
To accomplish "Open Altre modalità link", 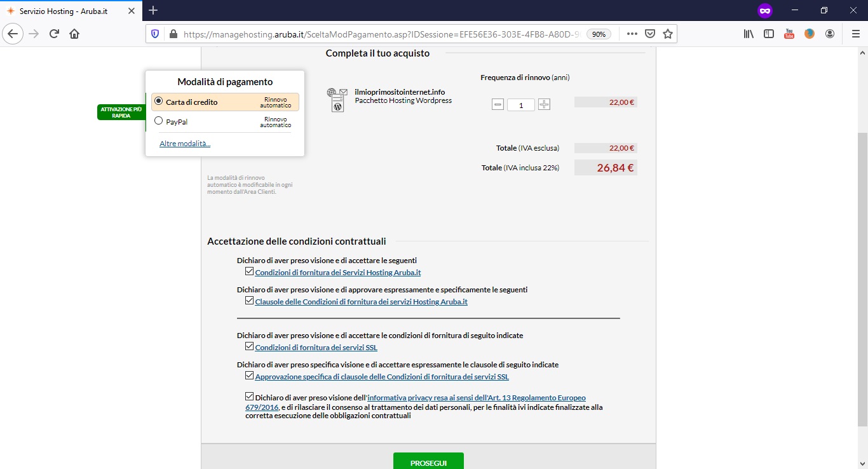I will 185,144.
